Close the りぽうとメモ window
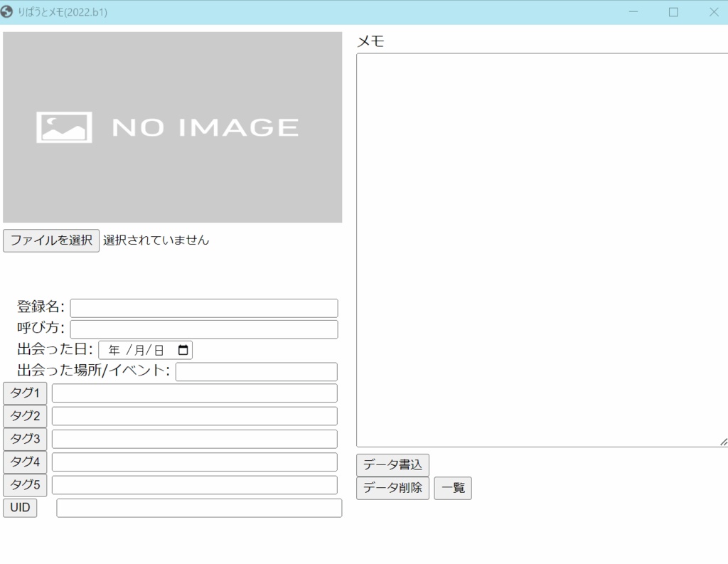The image size is (728, 564). [x=714, y=12]
